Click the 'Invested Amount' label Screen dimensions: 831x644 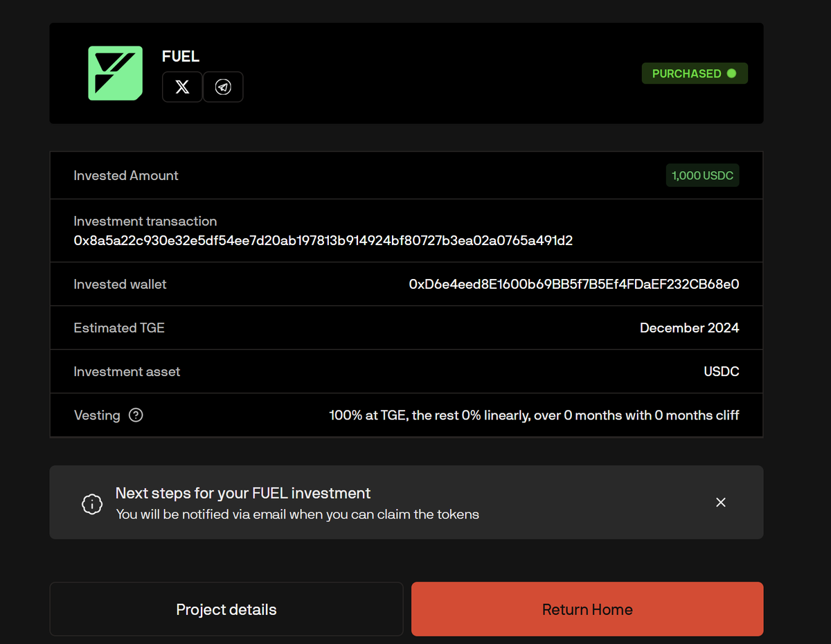tap(126, 176)
